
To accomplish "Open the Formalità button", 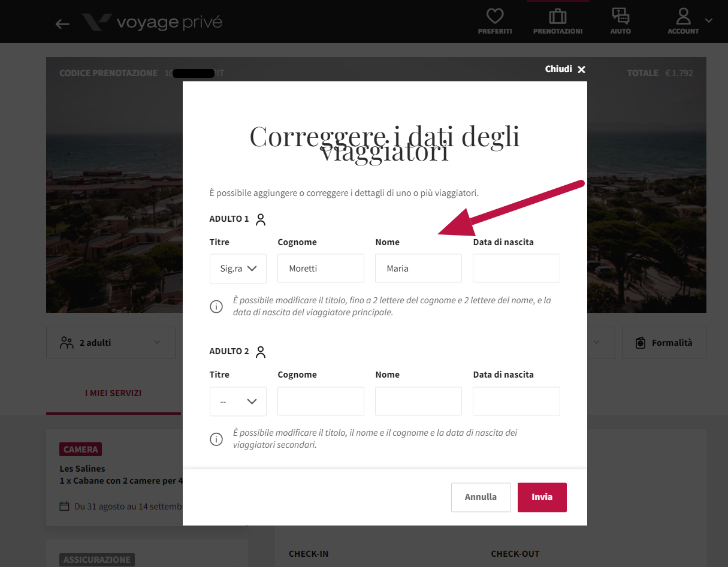I will (x=664, y=343).
